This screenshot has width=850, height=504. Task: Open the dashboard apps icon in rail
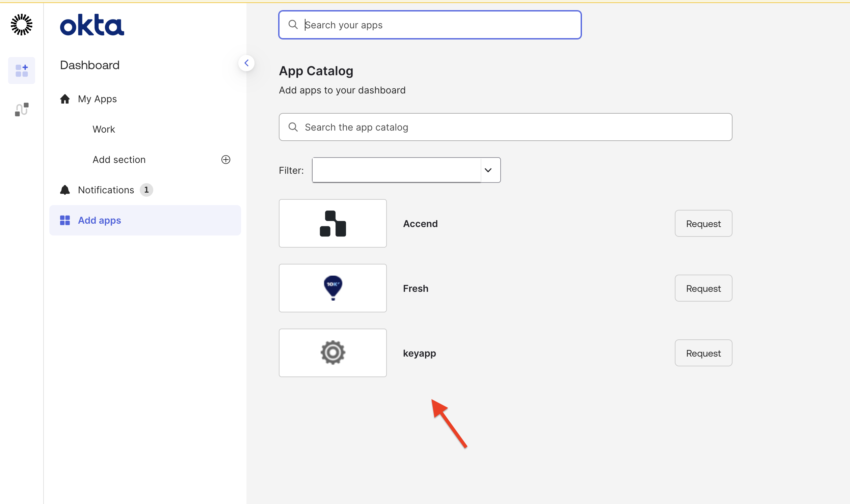click(21, 70)
